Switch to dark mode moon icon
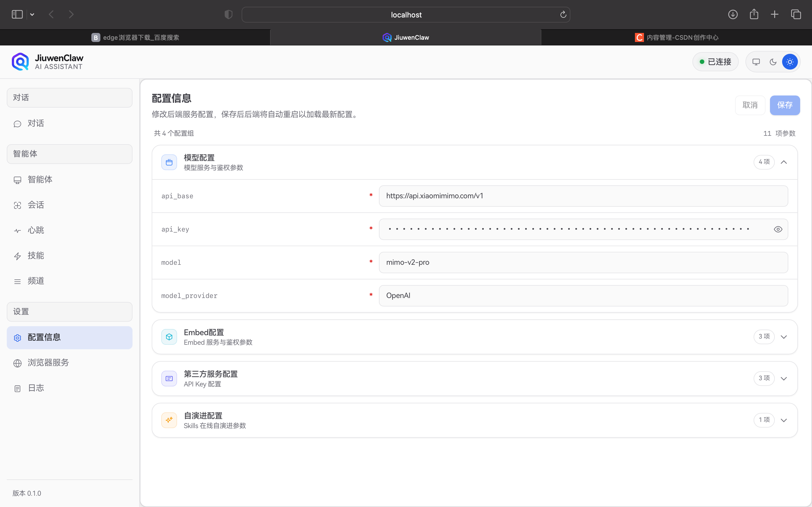 point(773,62)
